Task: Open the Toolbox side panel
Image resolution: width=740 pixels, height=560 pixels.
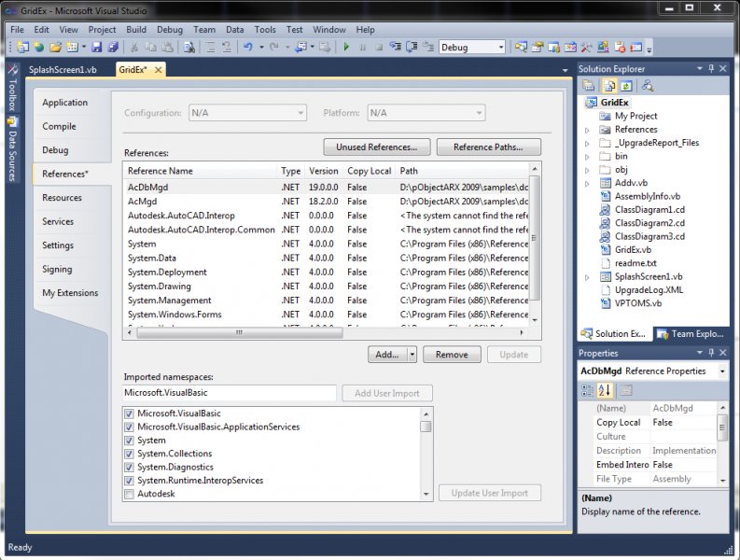Action: [x=12, y=89]
